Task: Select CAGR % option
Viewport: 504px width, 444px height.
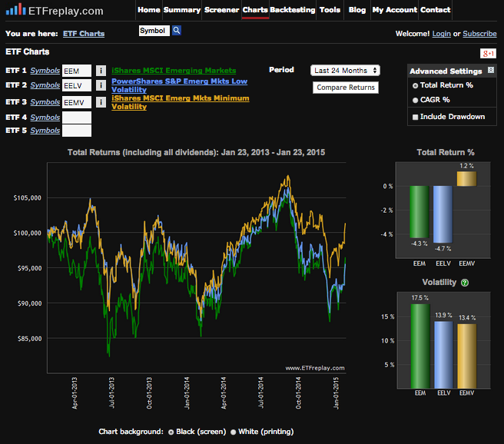Action: [x=416, y=100]
